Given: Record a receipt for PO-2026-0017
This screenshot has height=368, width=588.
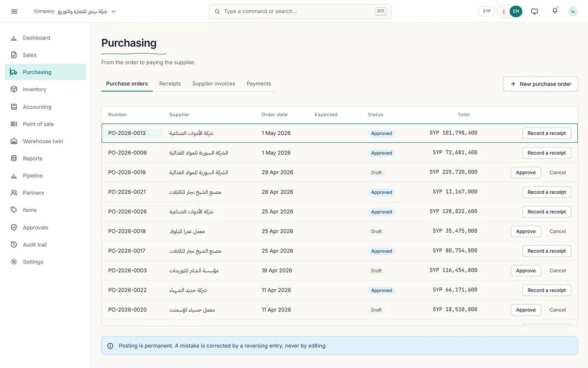Looking at the screenshot, I should [x=546, y=251].
